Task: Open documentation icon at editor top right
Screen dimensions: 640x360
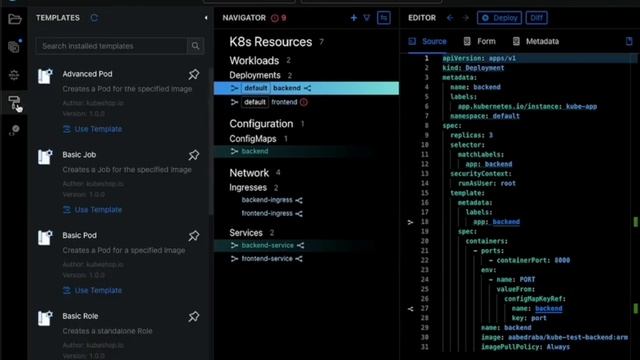Action: [629, 41]
